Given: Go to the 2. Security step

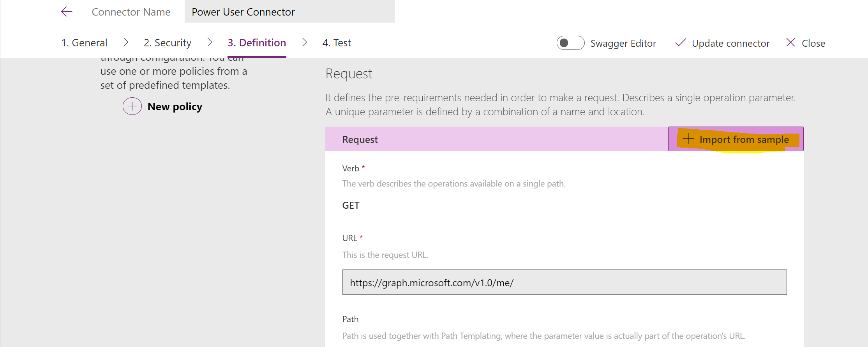Looking at the screenshot, I should 168,43.
